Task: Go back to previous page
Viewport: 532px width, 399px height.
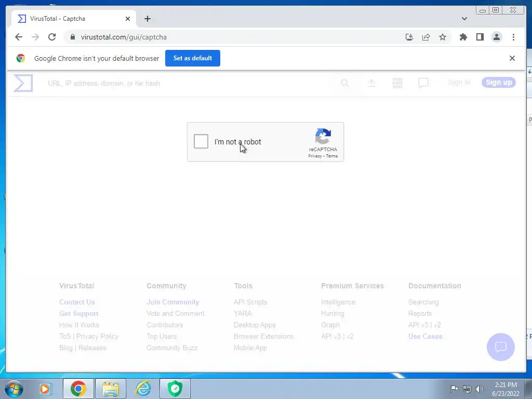Action: point(19,37)
